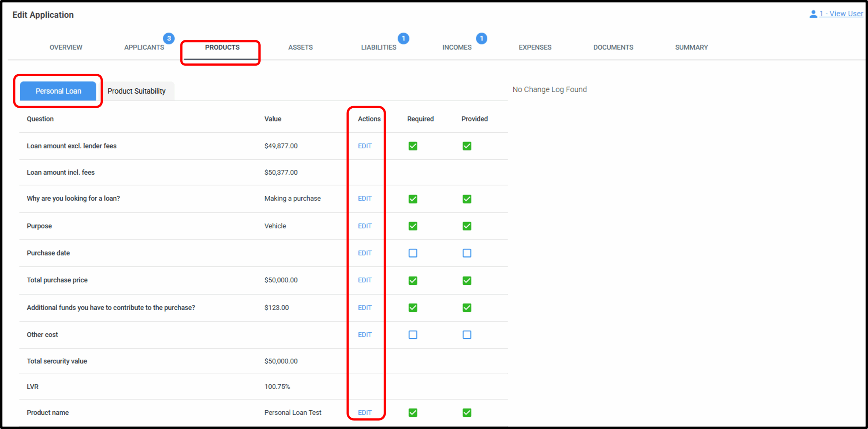
Task: Toggle Required checkbox for Product name
Action: tap(413, 413)
